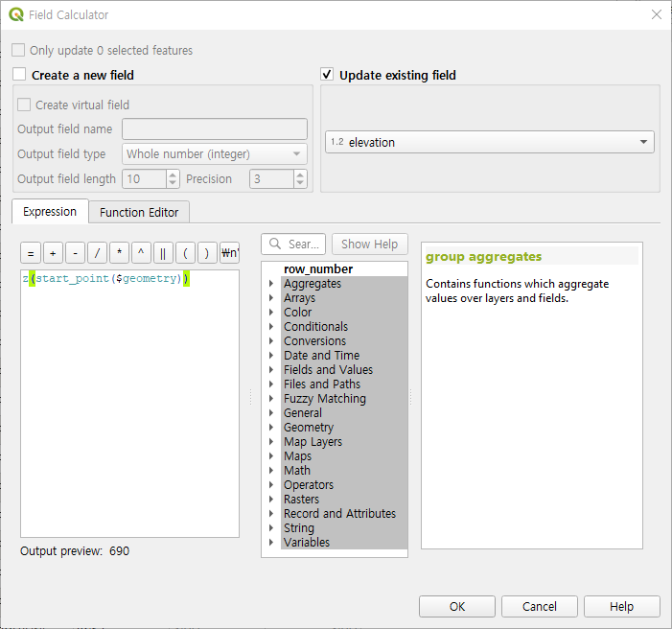
Task: Select the Files and Paths group
Action: [322, 384]
